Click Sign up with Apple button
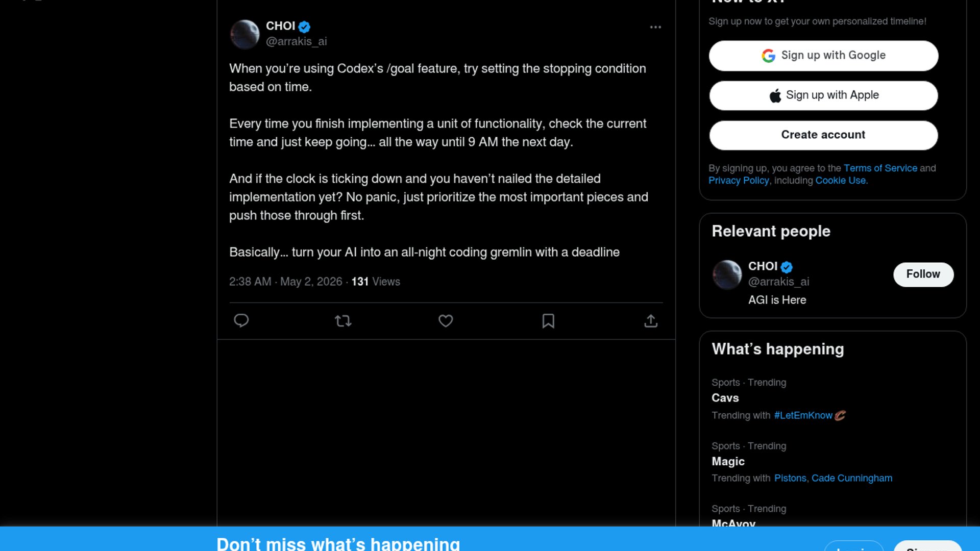The image size is (980, 551). [823, 95]
